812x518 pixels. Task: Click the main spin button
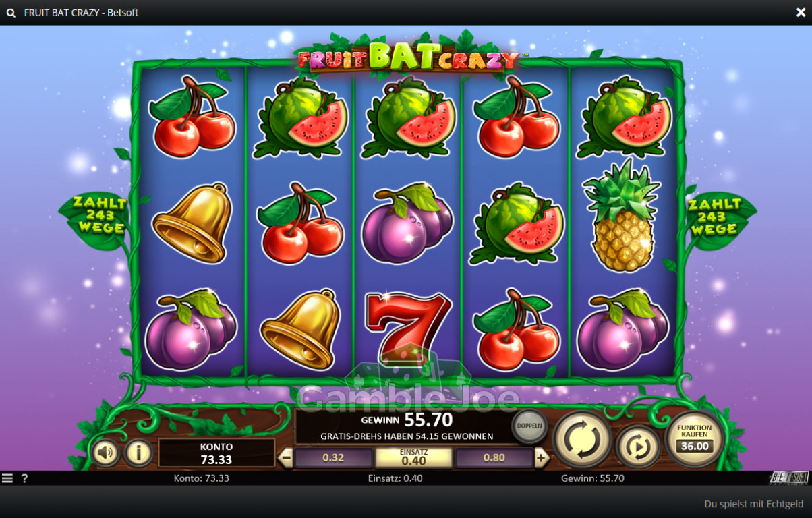583,440
